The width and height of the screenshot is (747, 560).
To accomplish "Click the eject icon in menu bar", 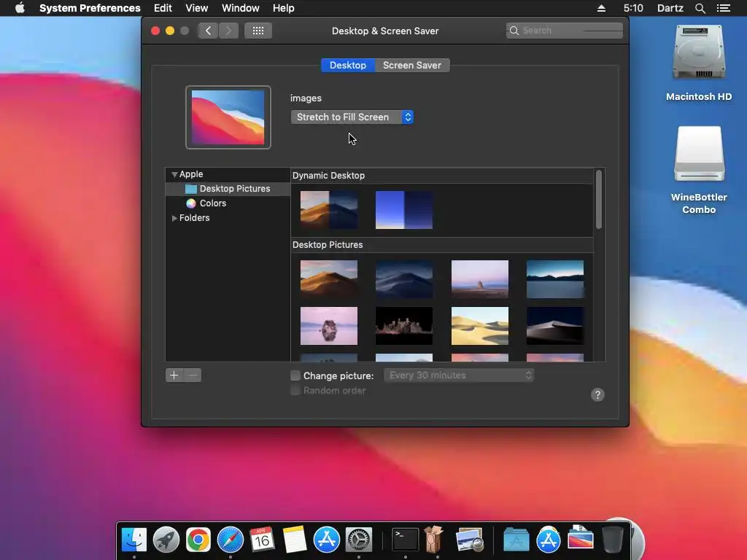I will coord(601,8).
